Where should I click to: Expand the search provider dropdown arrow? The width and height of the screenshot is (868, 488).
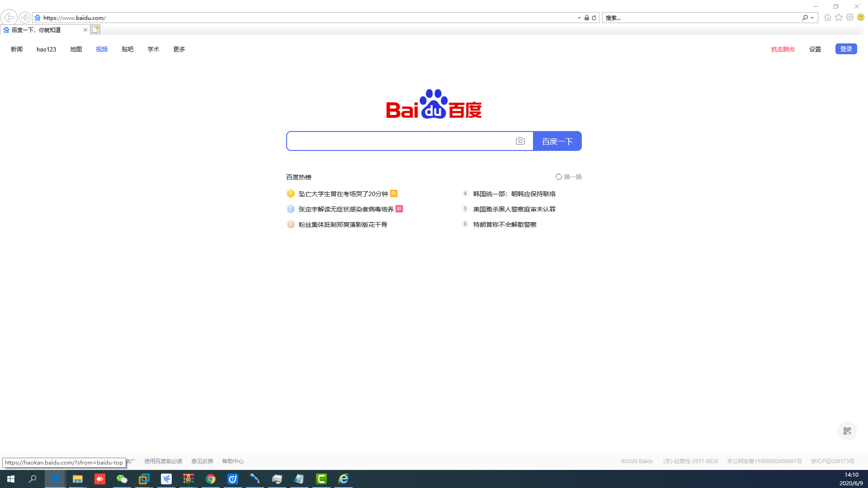point(812,18)
